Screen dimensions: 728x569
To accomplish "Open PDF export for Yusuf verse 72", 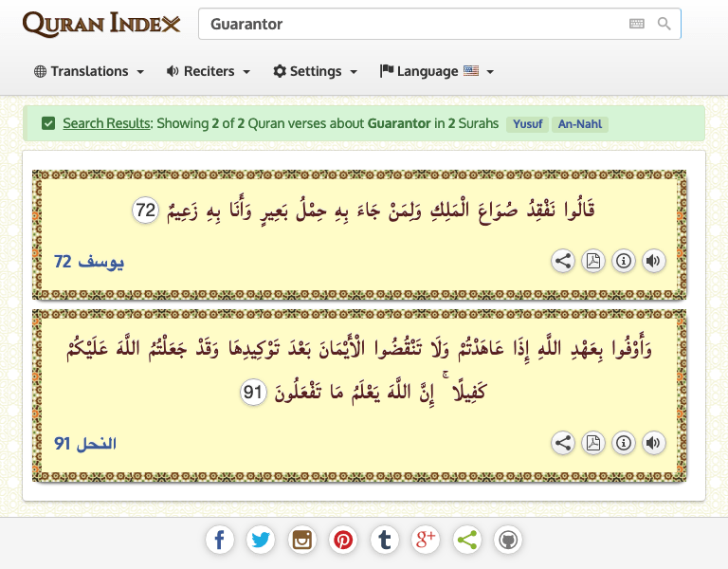I will click(592, 262).
